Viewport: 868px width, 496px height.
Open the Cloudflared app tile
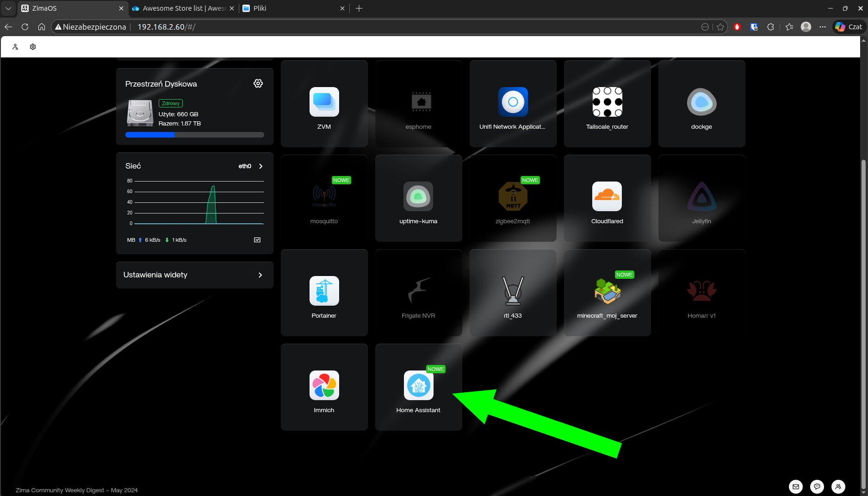(x=607, y=197)
